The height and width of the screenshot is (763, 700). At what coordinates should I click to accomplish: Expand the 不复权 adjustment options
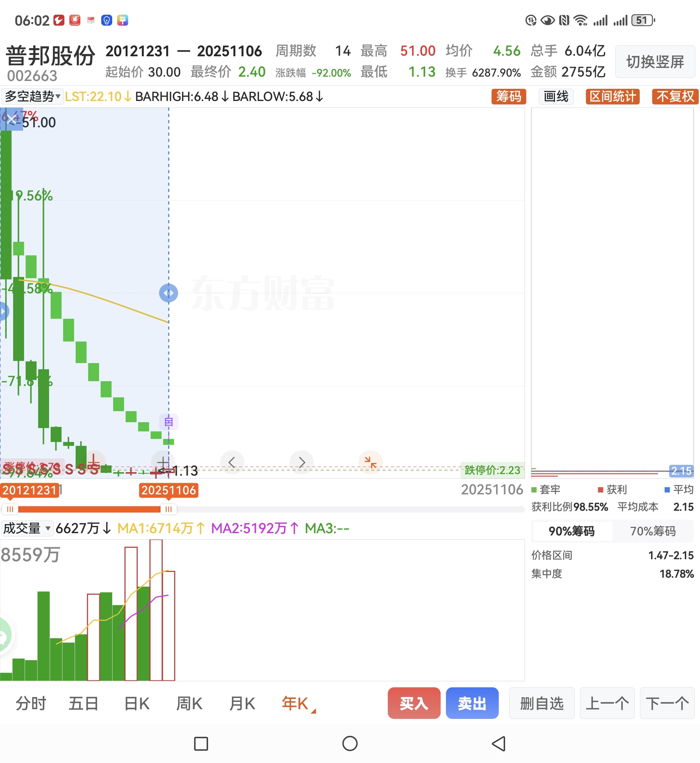point(675,97)
